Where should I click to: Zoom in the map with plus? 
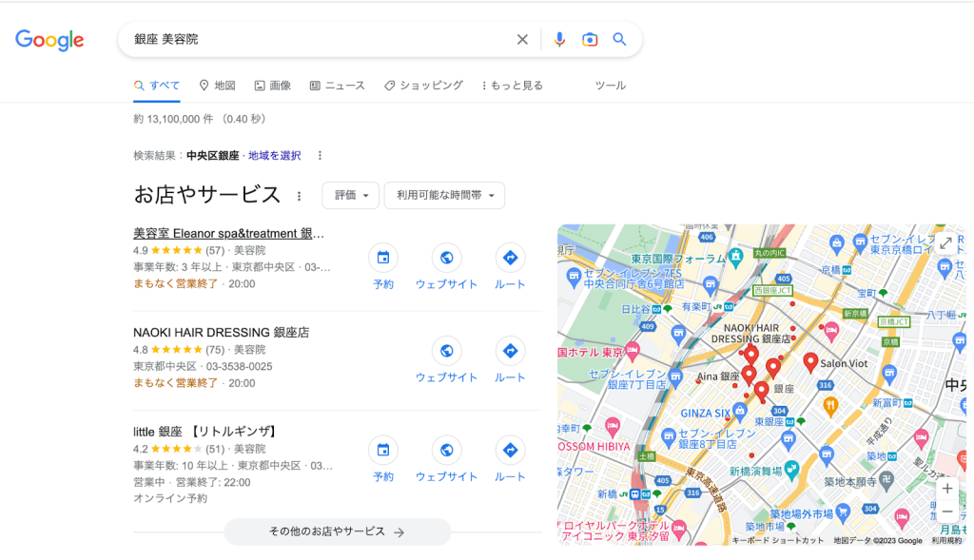coord(947,489)
